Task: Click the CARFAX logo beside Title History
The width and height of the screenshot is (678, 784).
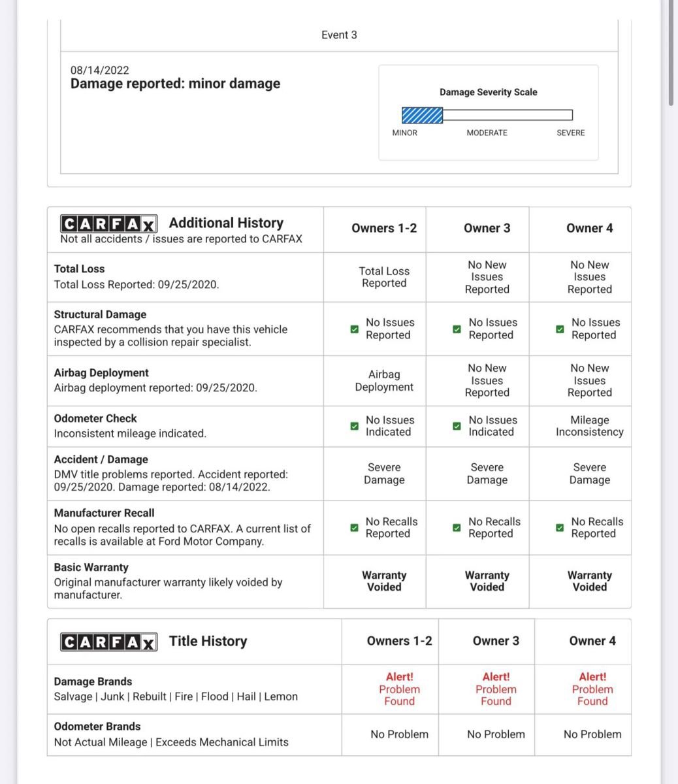Action: (x=109, y=642)
